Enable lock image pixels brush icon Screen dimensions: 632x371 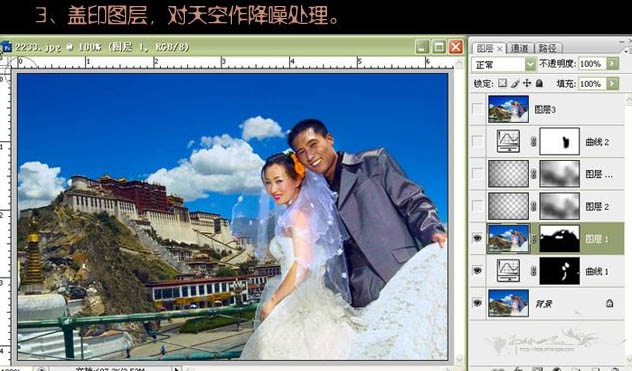(x=515, y=83)
